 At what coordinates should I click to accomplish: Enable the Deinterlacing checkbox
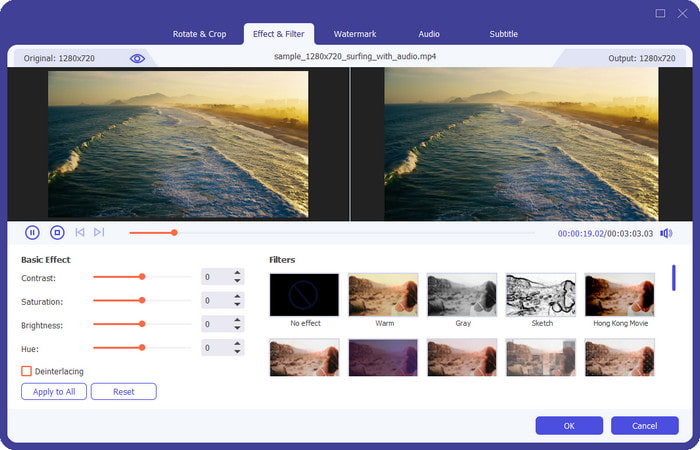coord(27,371)
